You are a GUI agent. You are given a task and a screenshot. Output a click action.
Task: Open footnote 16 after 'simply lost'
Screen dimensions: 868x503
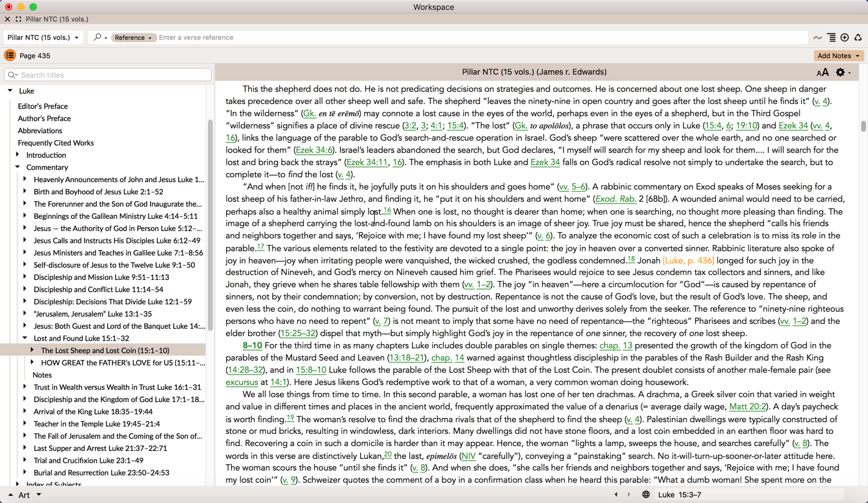[x=387, y=210]
